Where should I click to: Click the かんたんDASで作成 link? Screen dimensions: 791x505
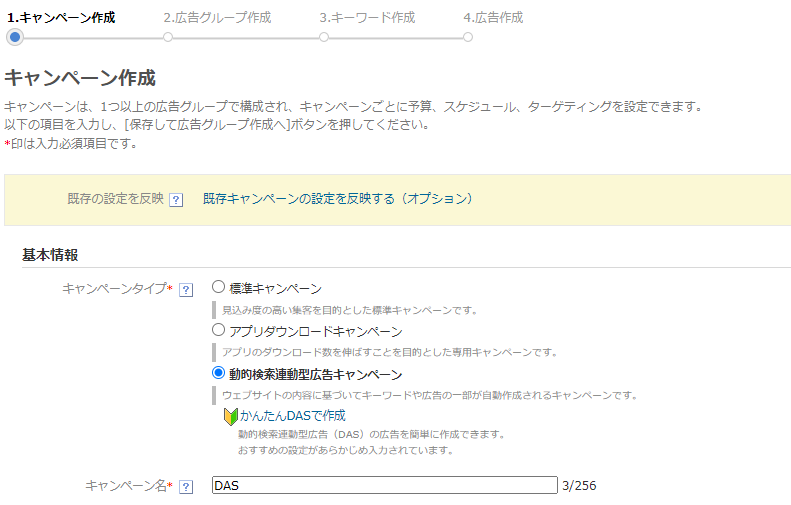tap(292, 414)
